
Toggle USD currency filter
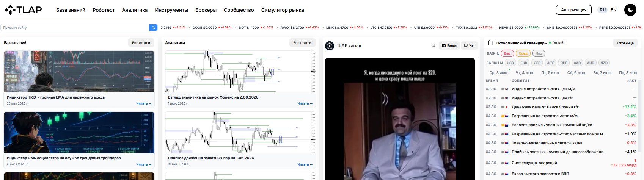510,63
